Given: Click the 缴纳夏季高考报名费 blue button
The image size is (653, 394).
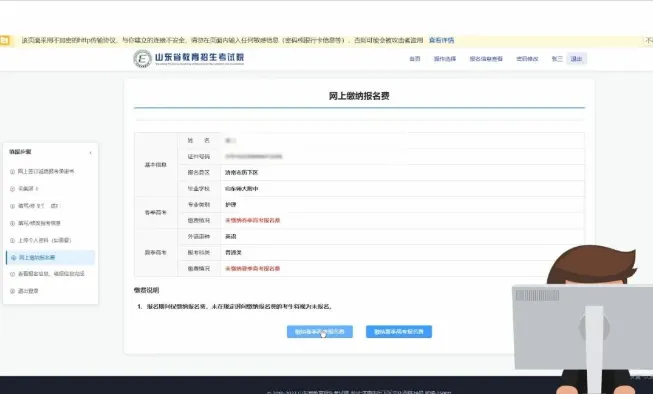Looking at the screenshot, I should pyautogui.click(x=399, y=332).
